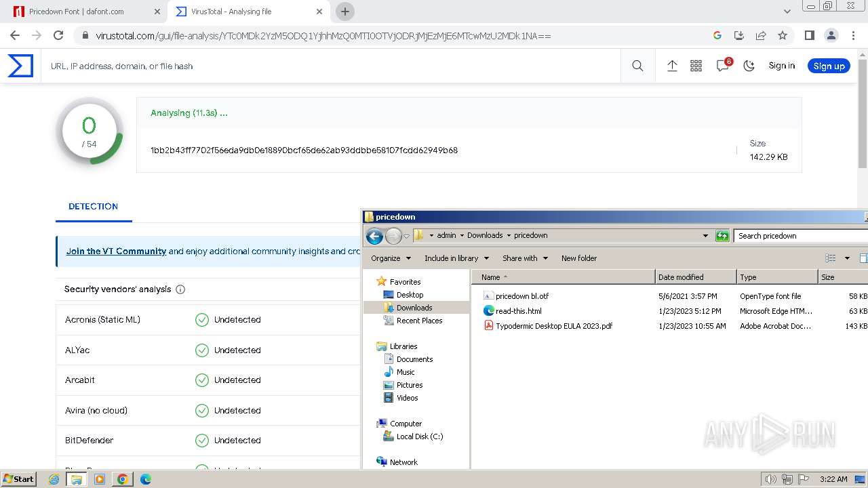Click the VirusTotal hash search field
Screen dimensions: 868x488
pyautogui.click(x=332, y=66)
